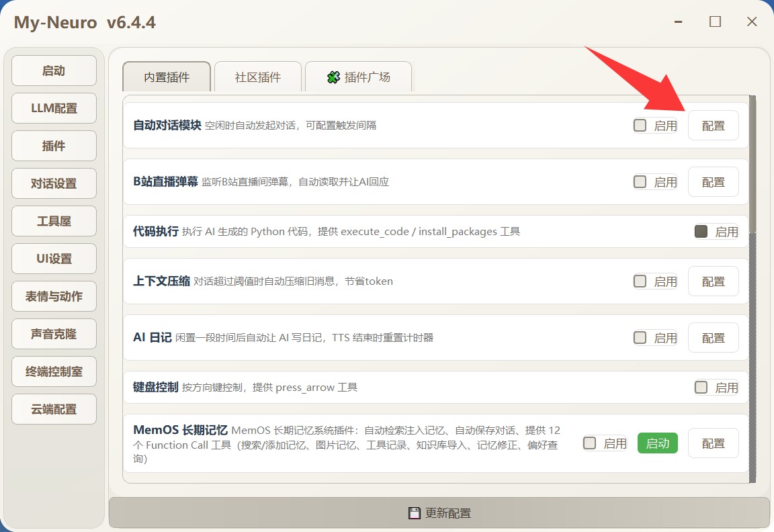Screen dimensions: 774x532
Task: Maximize the My-Neuro window
Action: [x=715, y=21]
